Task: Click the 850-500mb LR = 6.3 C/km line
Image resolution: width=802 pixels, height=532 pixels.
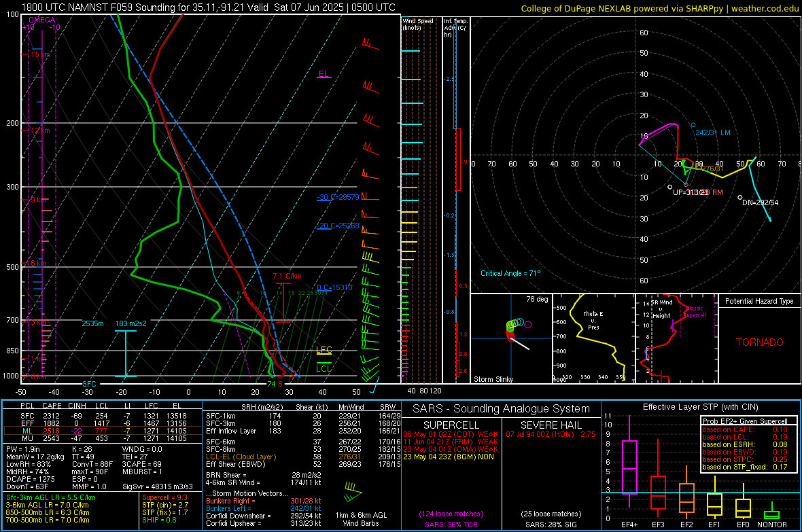Action: click(x=48, y=512)
